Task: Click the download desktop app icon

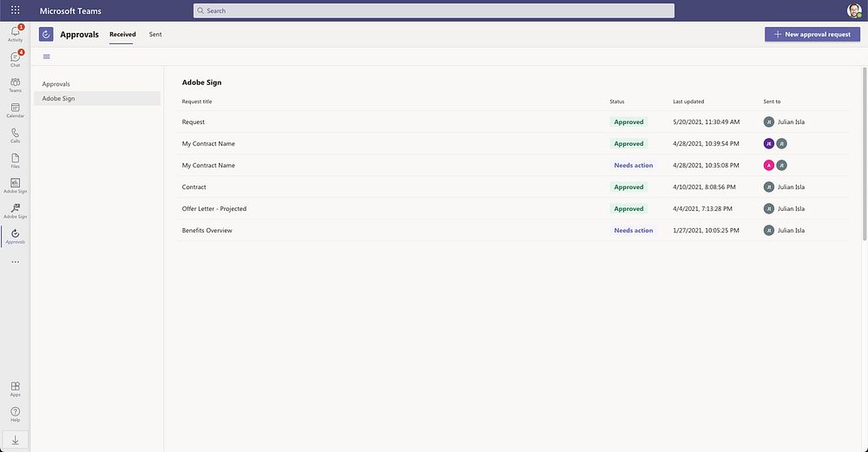Action: [x=15, y=440]
